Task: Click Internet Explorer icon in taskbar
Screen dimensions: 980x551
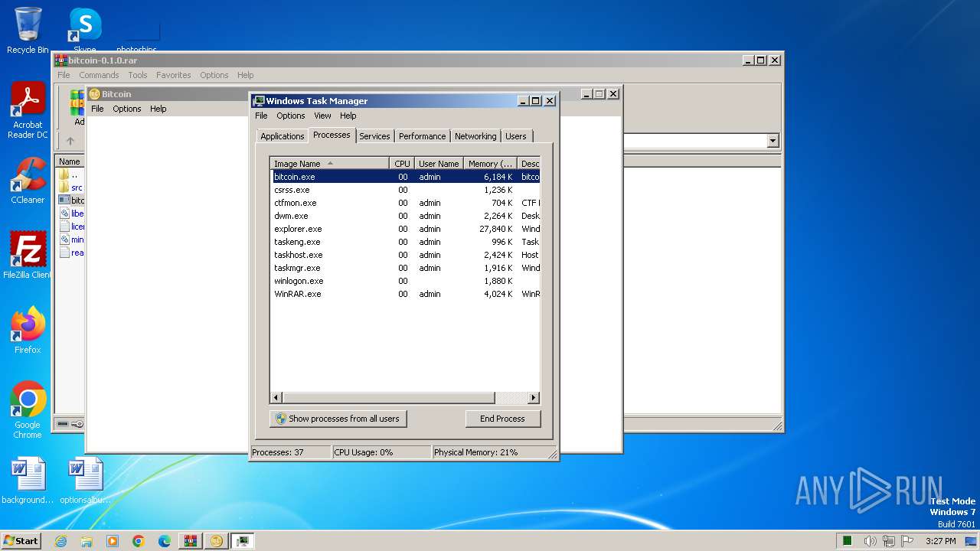Action: tap(60, 541)
